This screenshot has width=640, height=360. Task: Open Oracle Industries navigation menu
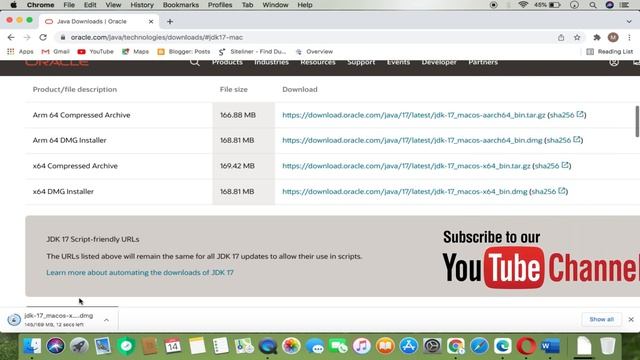point(271,62)
